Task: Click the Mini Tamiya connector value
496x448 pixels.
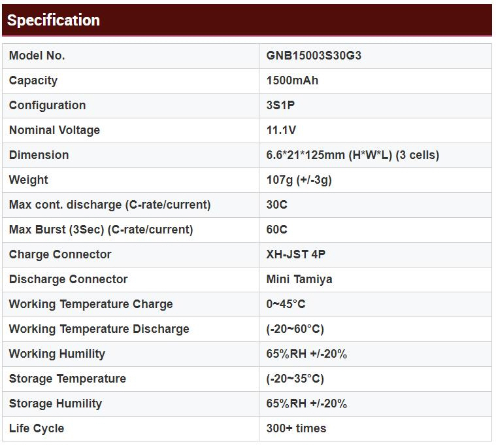Action: 299,279
